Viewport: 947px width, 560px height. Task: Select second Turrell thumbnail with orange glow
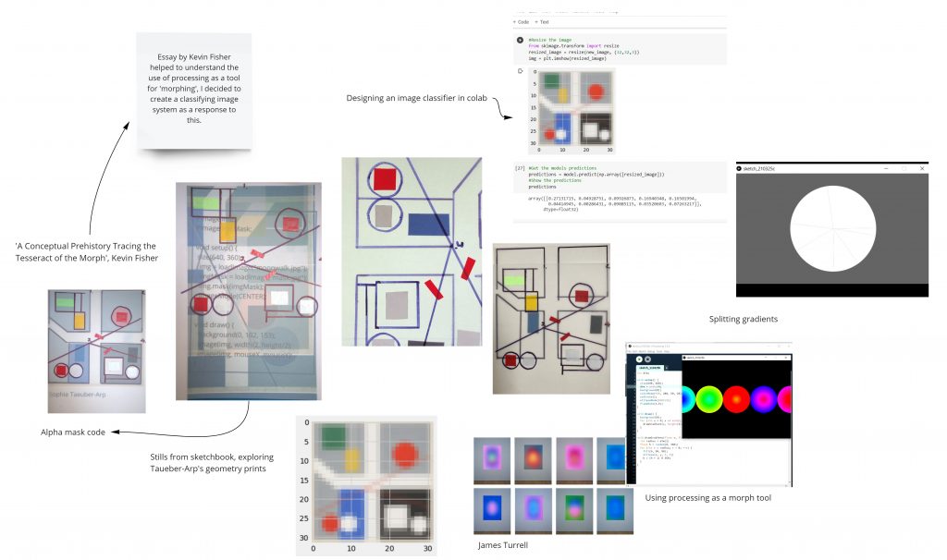(x=534, y=460)
